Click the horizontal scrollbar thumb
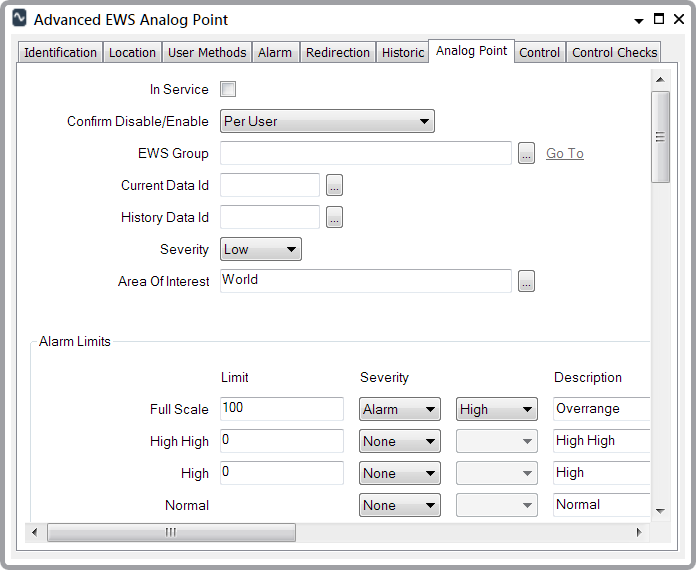 tap(170, 533)
